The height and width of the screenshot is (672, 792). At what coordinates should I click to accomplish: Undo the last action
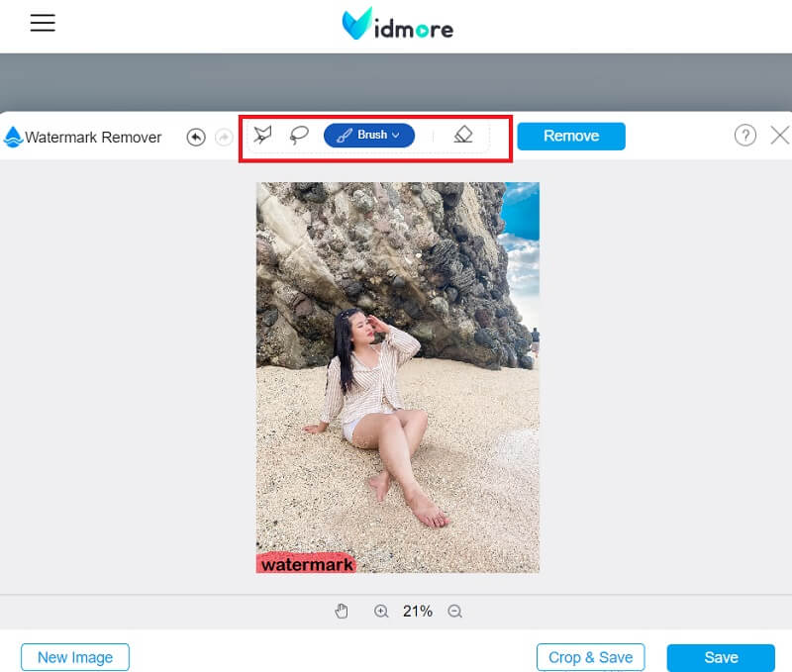[x=196, y=137]
